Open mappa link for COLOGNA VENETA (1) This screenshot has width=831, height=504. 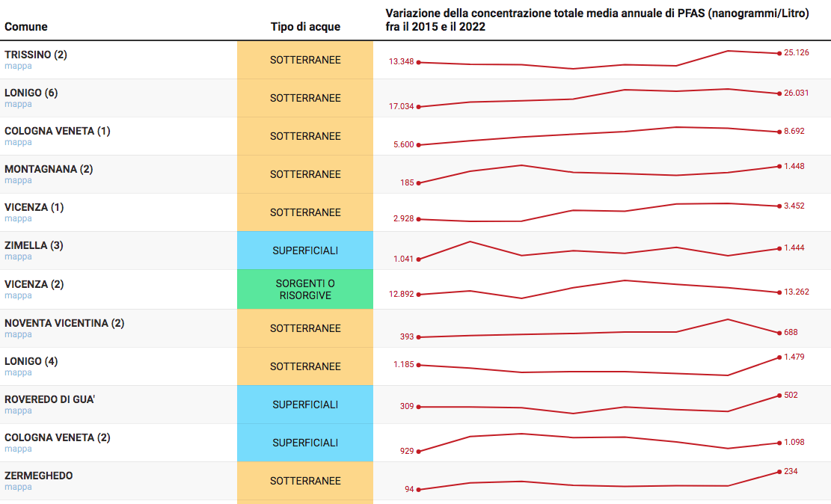coord(18,142)
